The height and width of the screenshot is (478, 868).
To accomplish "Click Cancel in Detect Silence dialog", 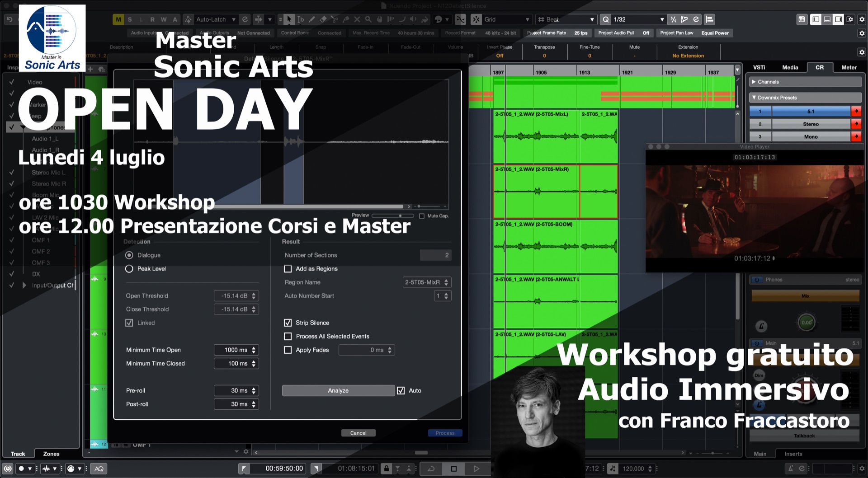I will pos(359,433).
